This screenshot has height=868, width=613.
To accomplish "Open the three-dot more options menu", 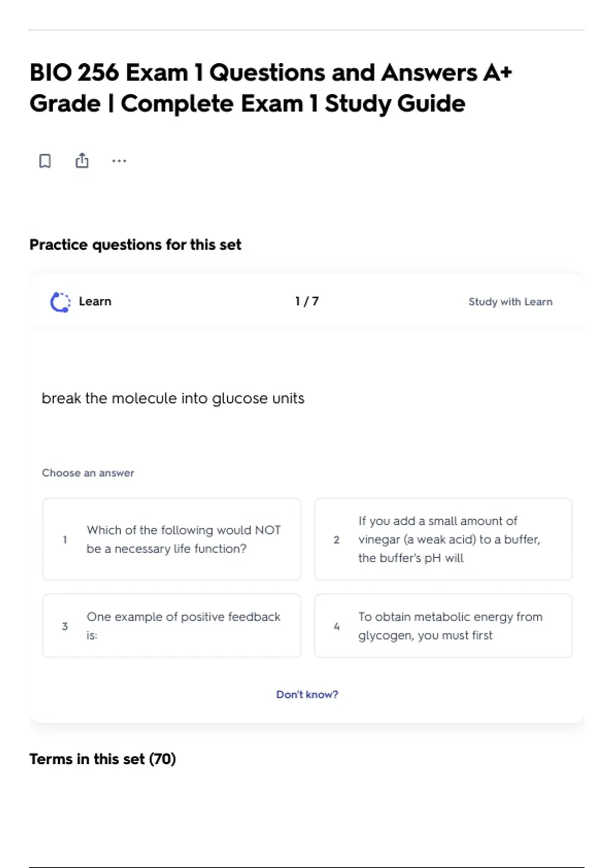I will [119, 161].
